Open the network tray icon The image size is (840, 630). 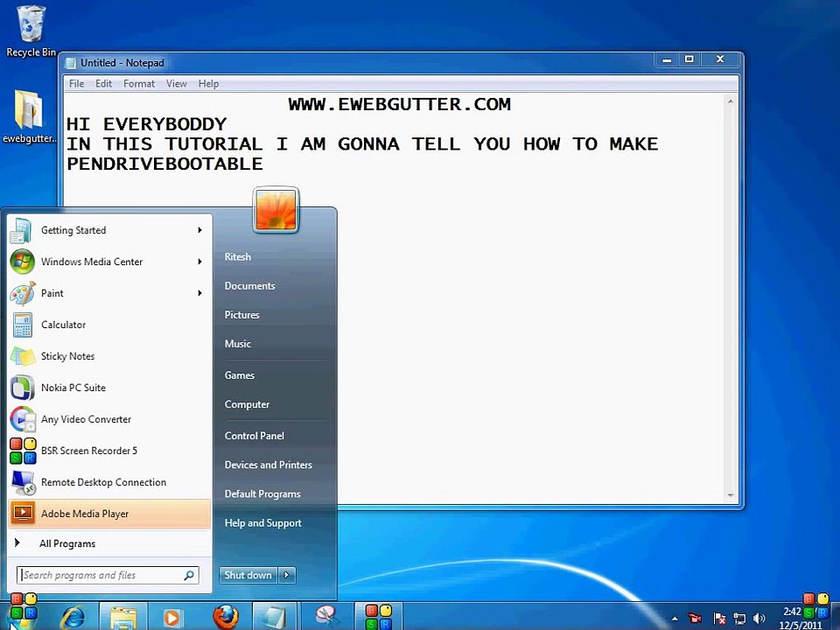(x=739, y=619)
